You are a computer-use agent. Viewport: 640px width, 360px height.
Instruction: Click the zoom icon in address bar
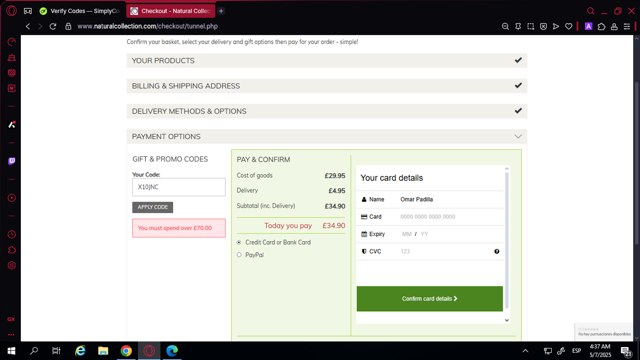505,26
